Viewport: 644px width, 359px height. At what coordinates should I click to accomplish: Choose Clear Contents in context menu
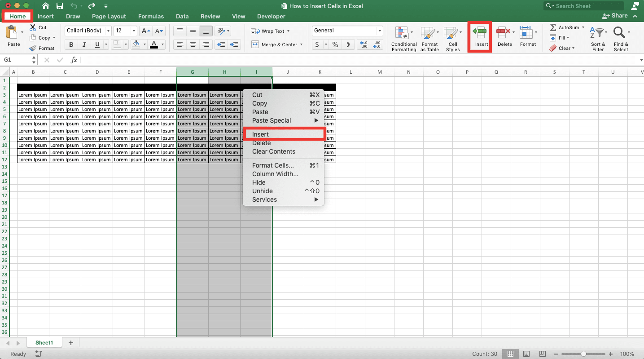tap(284, 151)
